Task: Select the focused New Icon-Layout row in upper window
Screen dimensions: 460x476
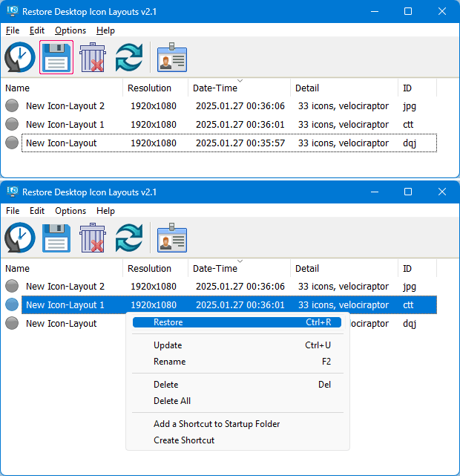Action: [x=61, y=143]
